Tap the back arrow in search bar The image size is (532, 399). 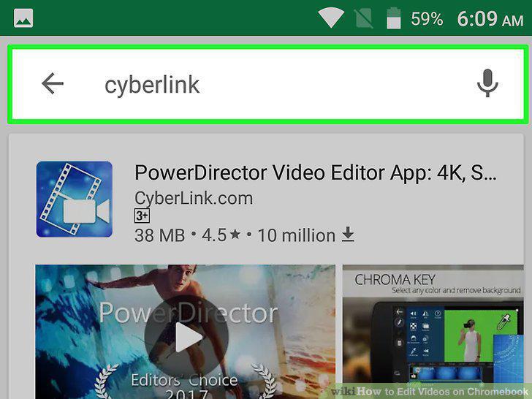tap(53, 83)
